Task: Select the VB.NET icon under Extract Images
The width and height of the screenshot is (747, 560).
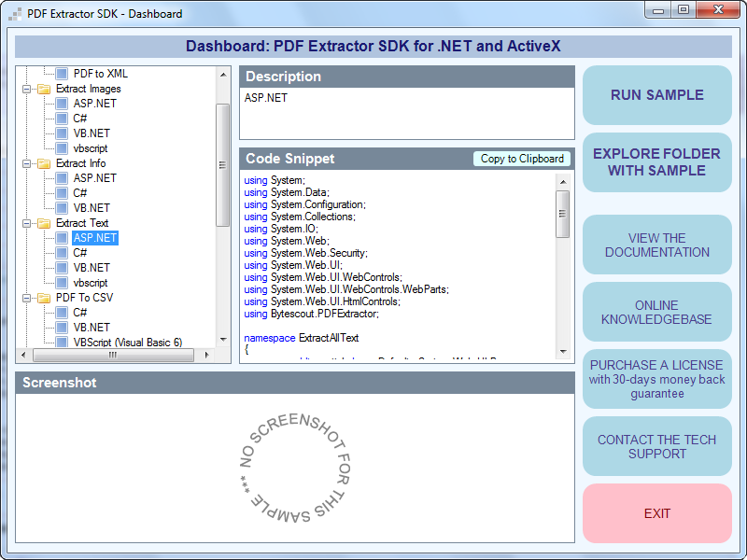Action: click(x=62, y=133)
